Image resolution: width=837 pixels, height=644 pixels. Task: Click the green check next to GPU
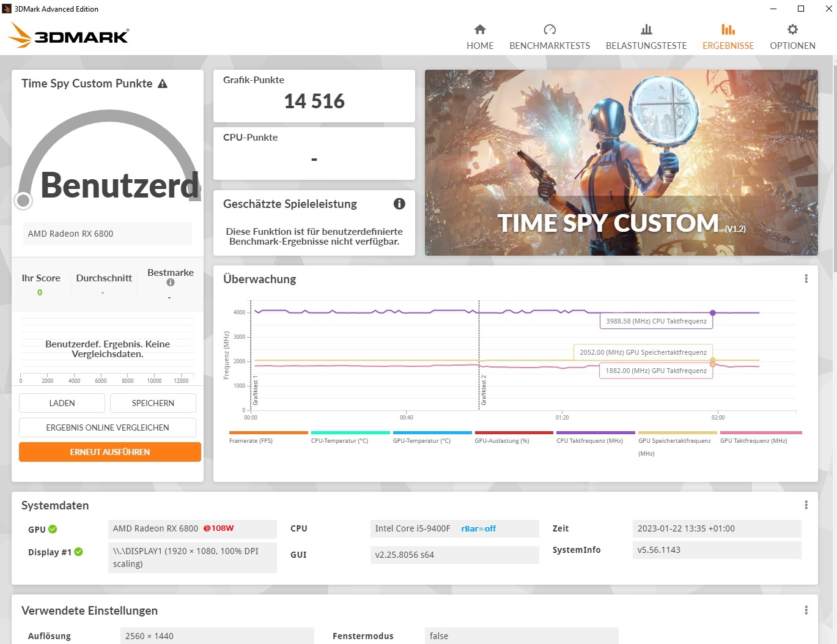pyautogui.click(x=53, y=529)
